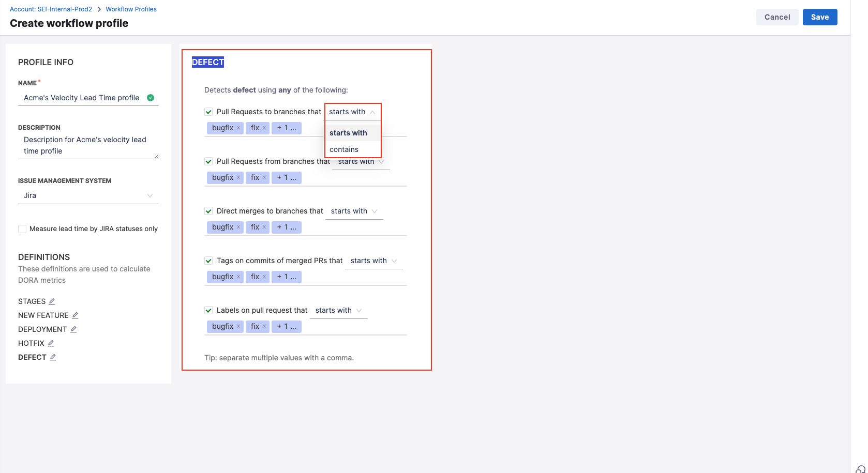Open the Issue Management System Jira dropdown
The height and width of the screenshot is (473, 868).
click(x=88, y=195)
